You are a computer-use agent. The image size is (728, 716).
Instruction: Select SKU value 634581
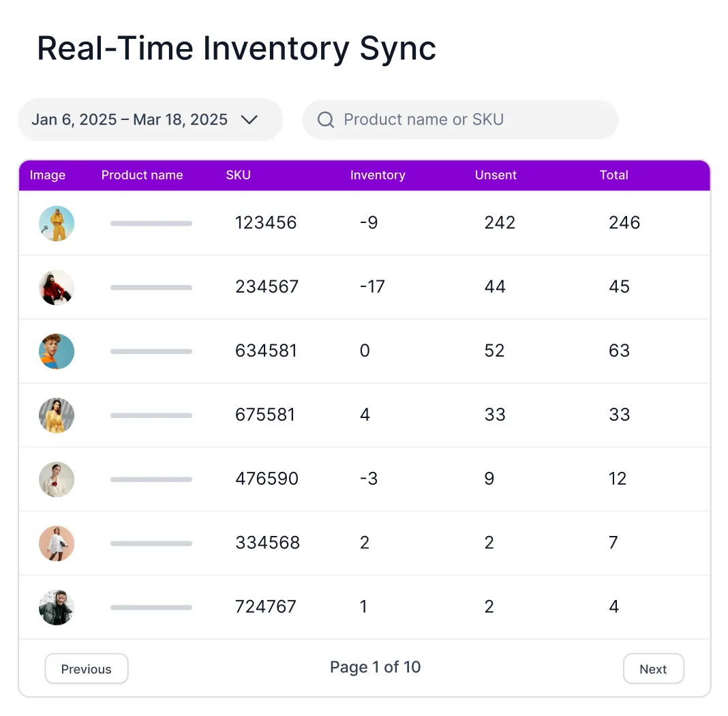pos(266,351)
